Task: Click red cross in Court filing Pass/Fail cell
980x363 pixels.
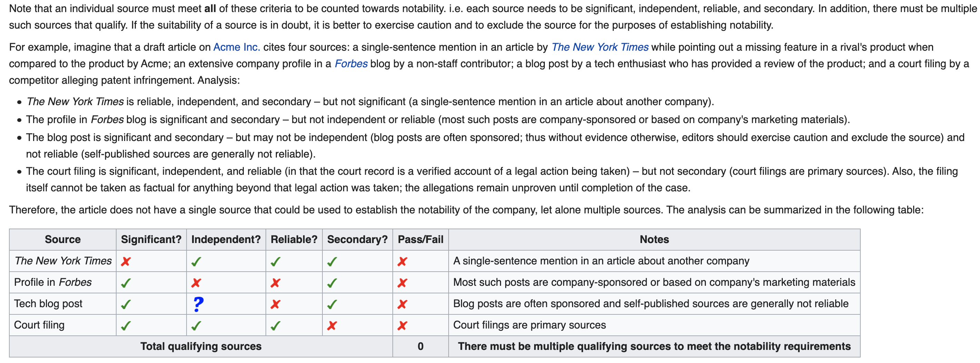Action: pyautogui.click(x=402, y=325)
